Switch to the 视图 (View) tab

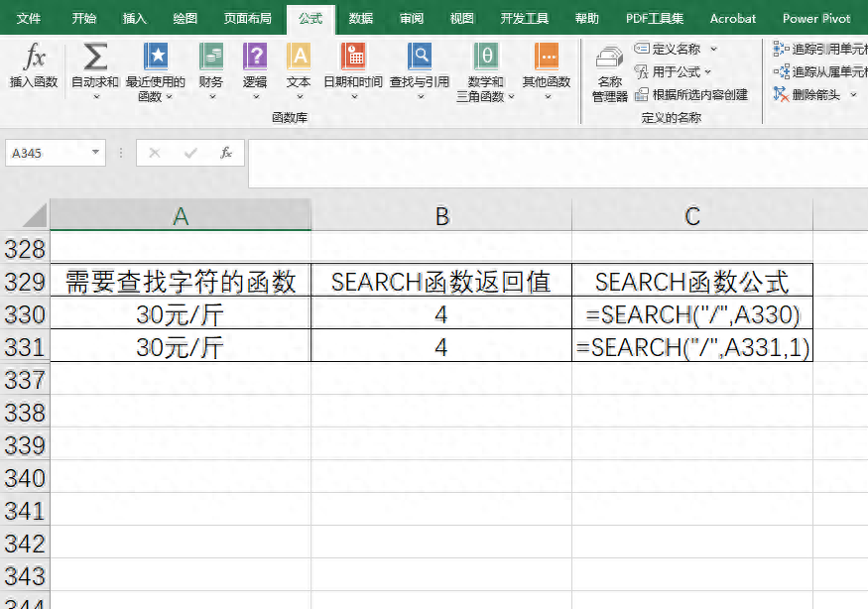point(461,18)
